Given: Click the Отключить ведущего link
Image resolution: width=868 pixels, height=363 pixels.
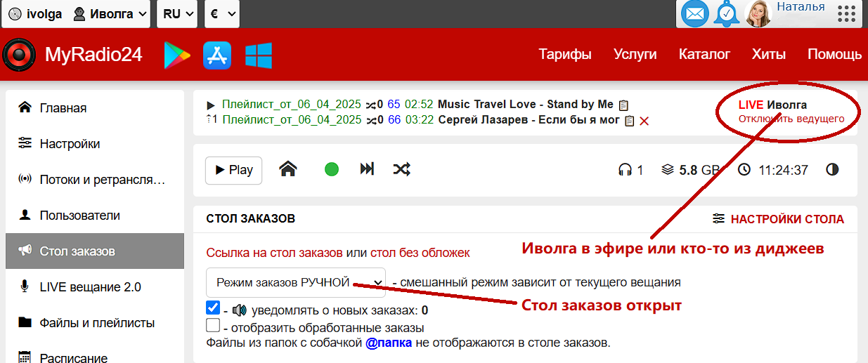Looking at the screenshot, I should (791, 119).
